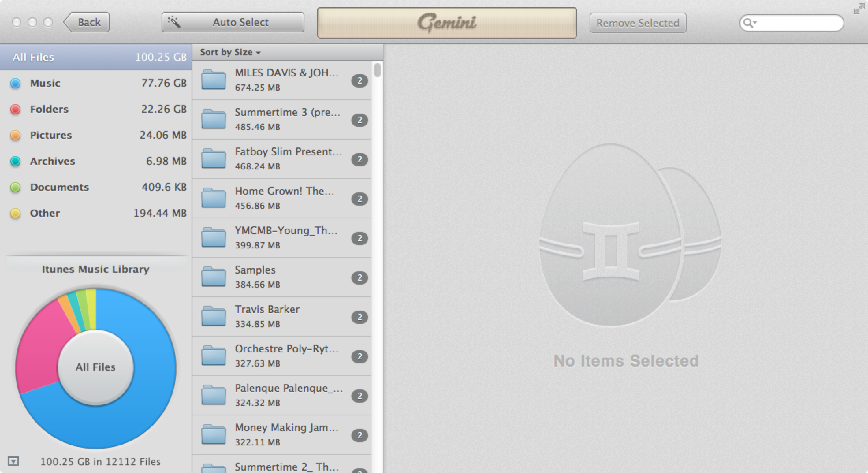Click the red Folders color dot
This screenshot has width=868, height=473.
(15, 109)
